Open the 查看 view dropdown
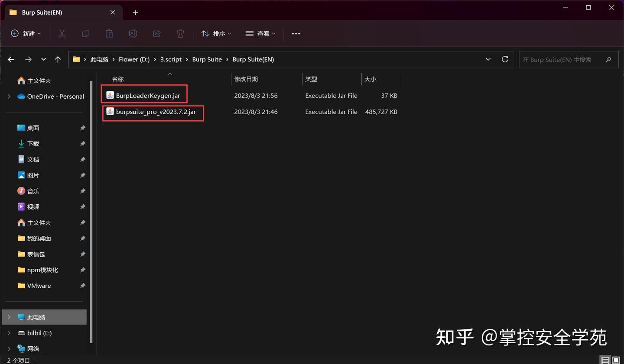The width and height of the screenshot is (624, 364). (x=260, y=34)
